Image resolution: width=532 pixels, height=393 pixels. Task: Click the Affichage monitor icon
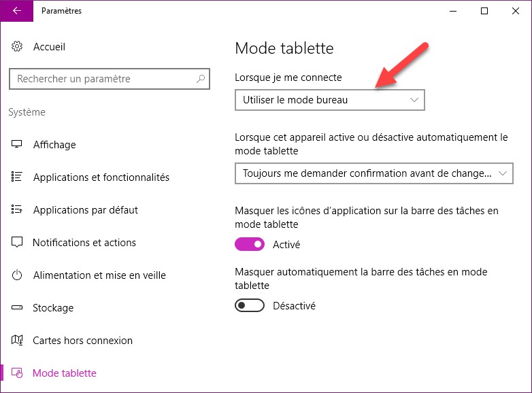(x=18, y=145)
